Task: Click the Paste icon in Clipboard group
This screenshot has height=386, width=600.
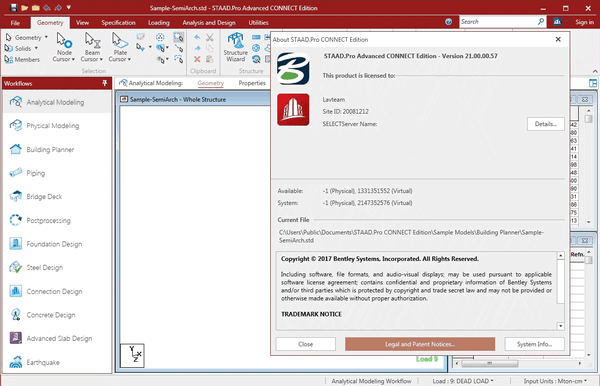Action: click(209, 59)
